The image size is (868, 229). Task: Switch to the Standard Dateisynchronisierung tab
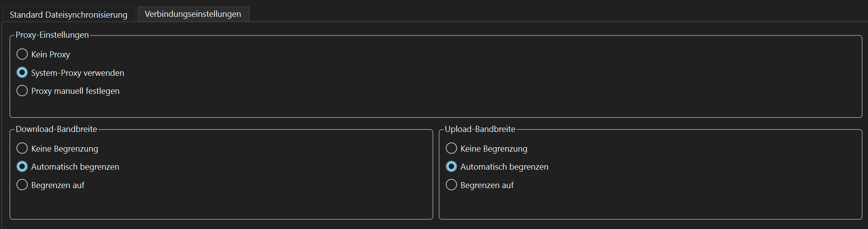[x=68, y=15]
